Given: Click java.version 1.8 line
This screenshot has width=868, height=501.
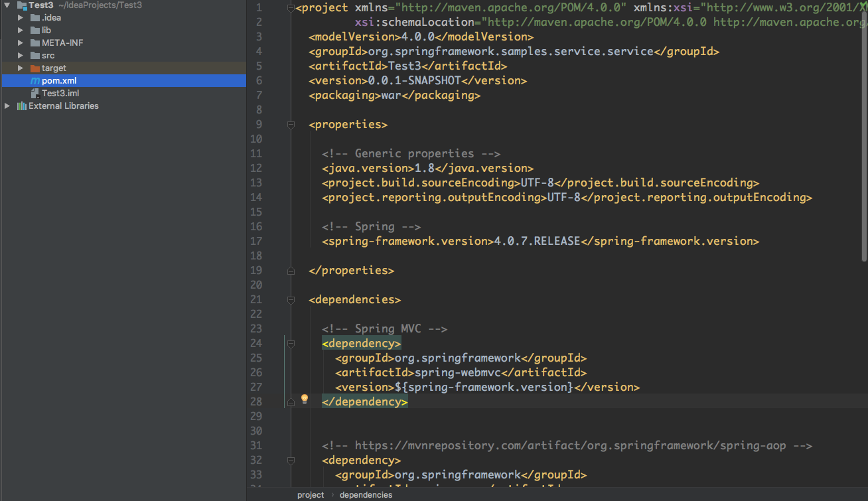Looking at the screenshot, I should point(427,168).
